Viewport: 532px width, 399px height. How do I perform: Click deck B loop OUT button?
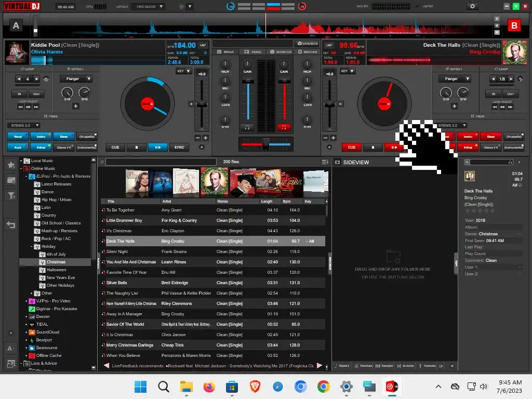510,94
